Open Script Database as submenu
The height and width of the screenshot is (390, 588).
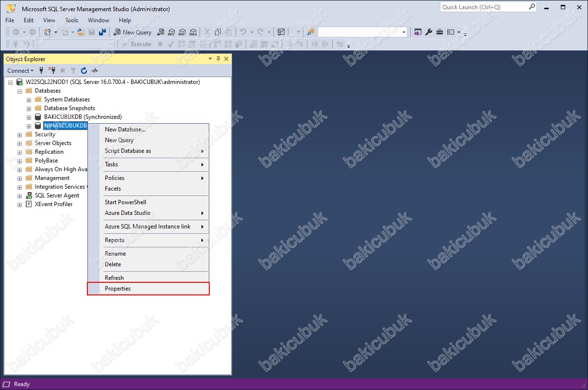click(148, 151)
